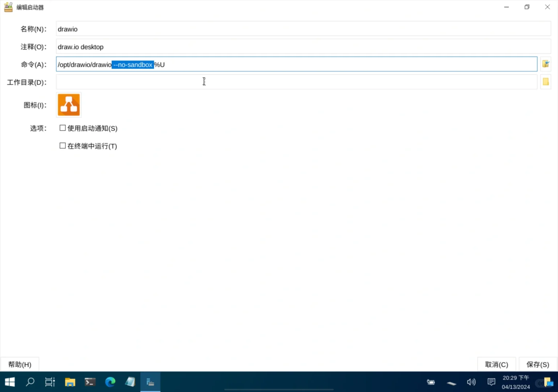Image resolution: width=558 pixels, height=392 pixels.
Task: Click the 注释(O) comment field
Action: pos(303,47)
